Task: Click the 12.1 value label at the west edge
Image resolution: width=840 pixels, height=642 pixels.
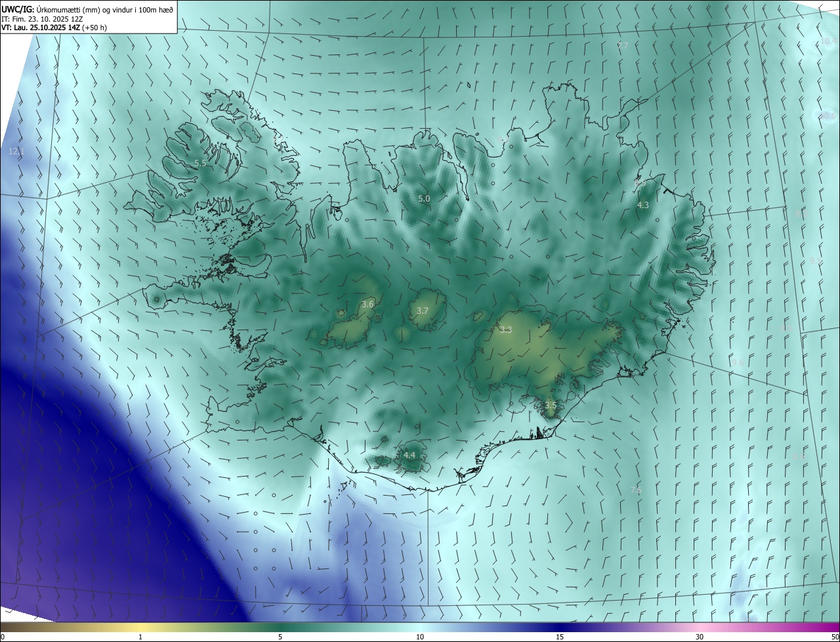Action: click(16, 151)
